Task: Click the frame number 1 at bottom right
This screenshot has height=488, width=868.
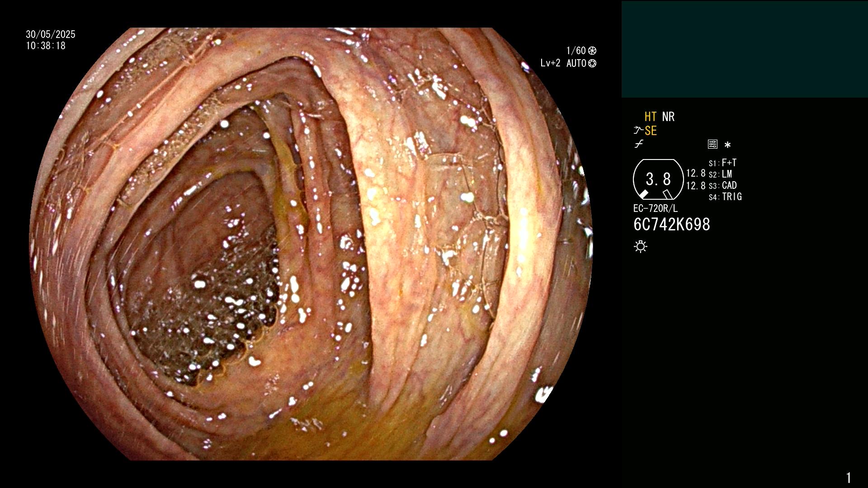Action: coord(849,478)
